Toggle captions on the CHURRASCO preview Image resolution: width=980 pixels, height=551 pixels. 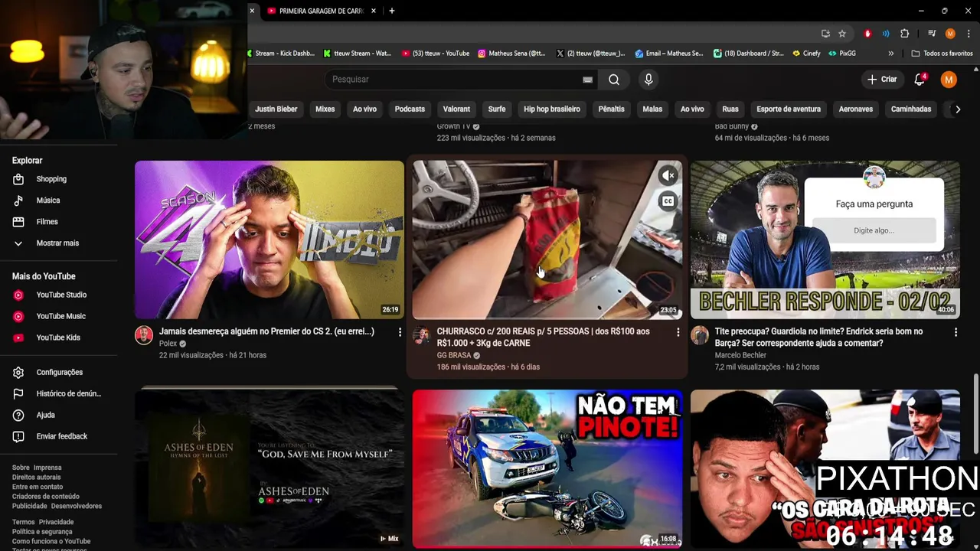coord(668,201)
